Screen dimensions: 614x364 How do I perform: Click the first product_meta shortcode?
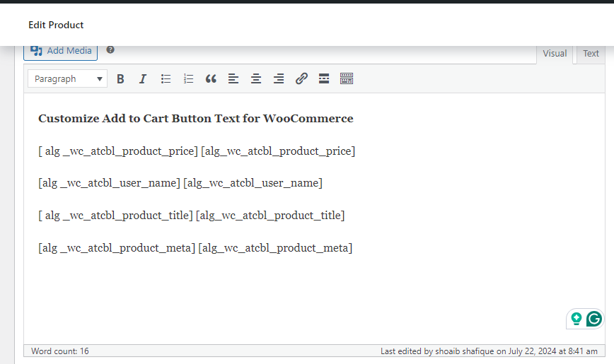click(x=117, y=248)
